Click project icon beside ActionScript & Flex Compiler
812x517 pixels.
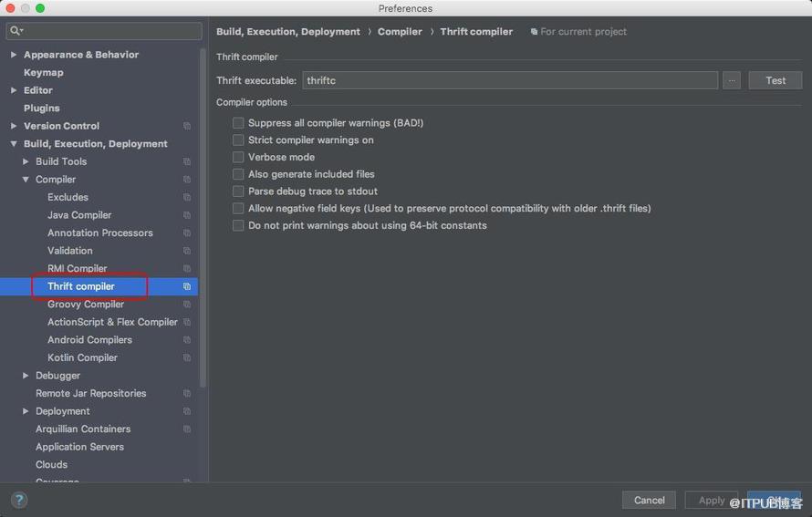point(187,322)
